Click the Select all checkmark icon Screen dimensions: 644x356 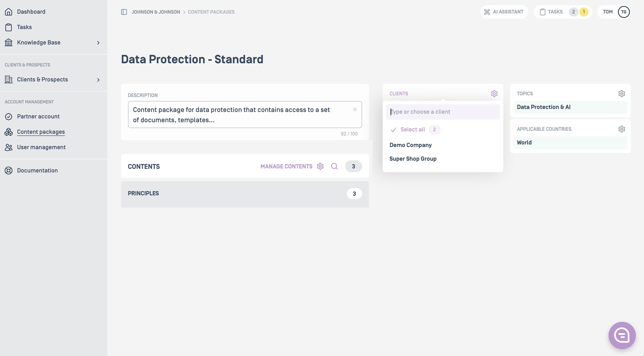click(393, 130)
